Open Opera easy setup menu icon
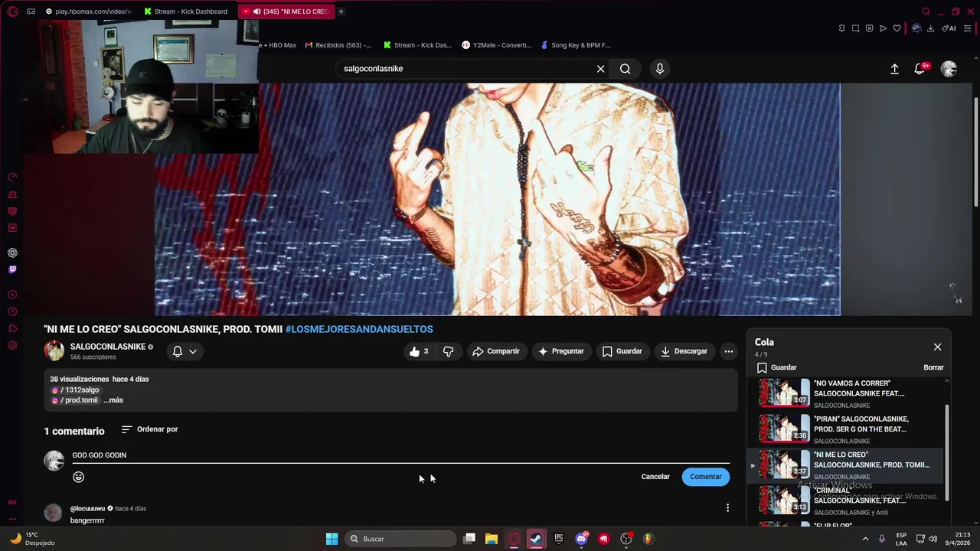The image size is (980, 551). click(x=969, y=28)
